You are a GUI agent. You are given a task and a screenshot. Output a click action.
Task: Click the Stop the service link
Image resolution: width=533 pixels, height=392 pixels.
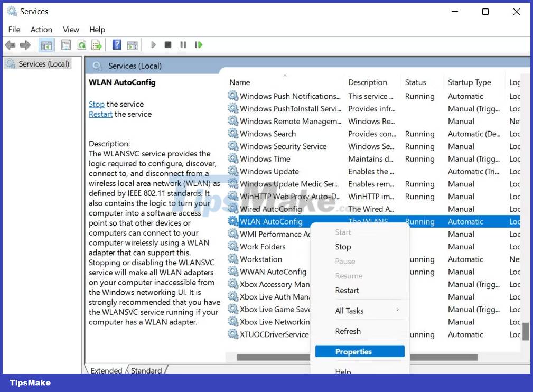click(x=97, y=104)
